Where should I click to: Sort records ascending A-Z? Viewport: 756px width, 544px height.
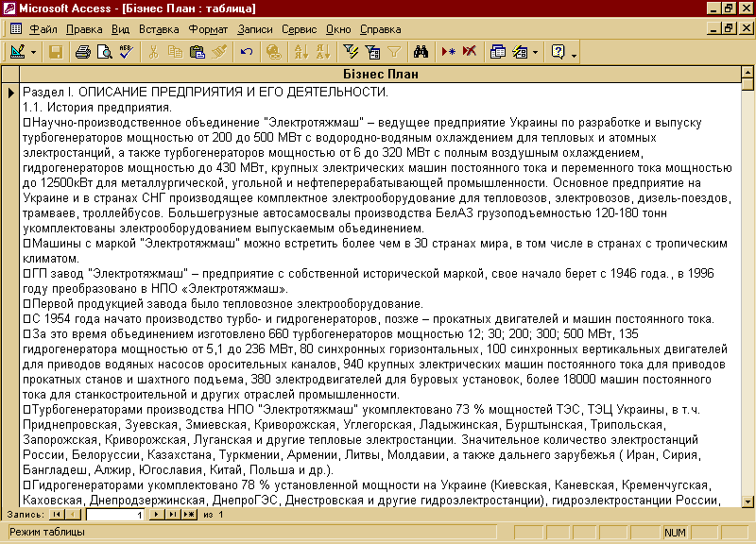pyautogui.click(x=301, y=52)
